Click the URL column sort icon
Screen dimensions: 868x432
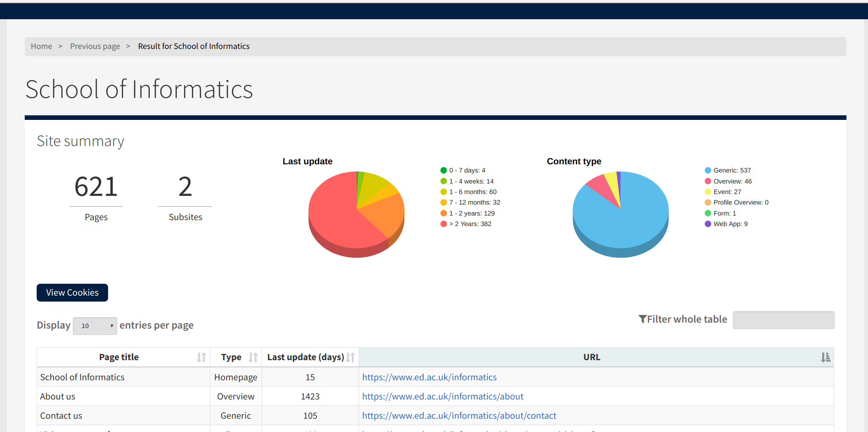tap(825, 357)
